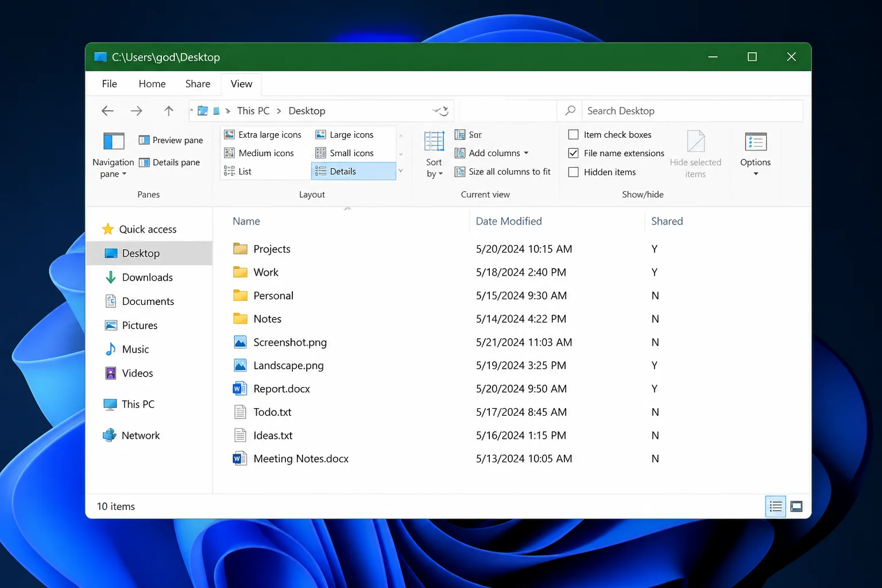The image size is (882, 588).
Task: Sort by the Name column header
Action: pos(246,221)
